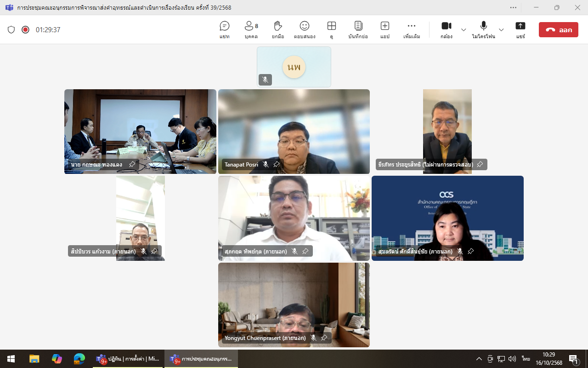Leave the meeting with red button
Screen dimensions: 588x368
tap(558, 30)
